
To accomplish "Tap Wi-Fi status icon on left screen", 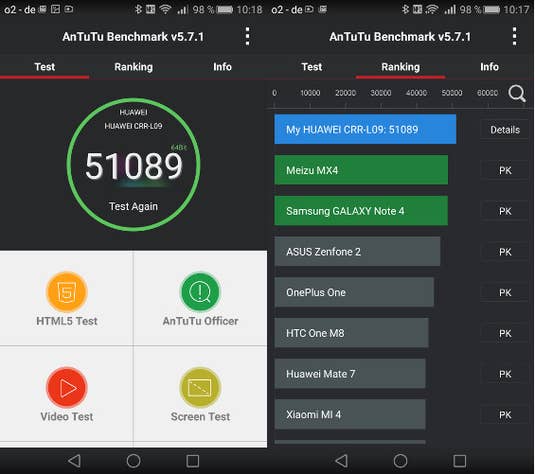I will tap(165, 9).
